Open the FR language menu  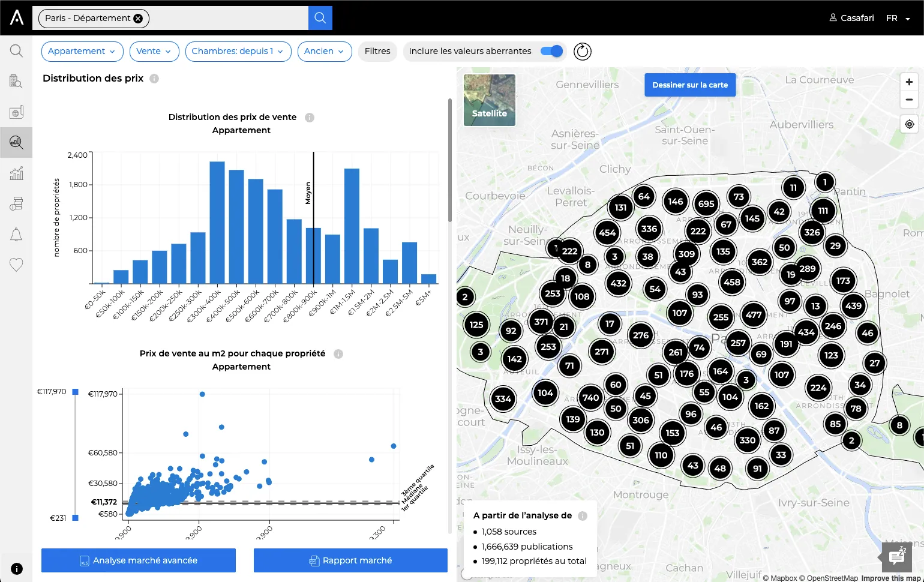click(x=898, y=18)
